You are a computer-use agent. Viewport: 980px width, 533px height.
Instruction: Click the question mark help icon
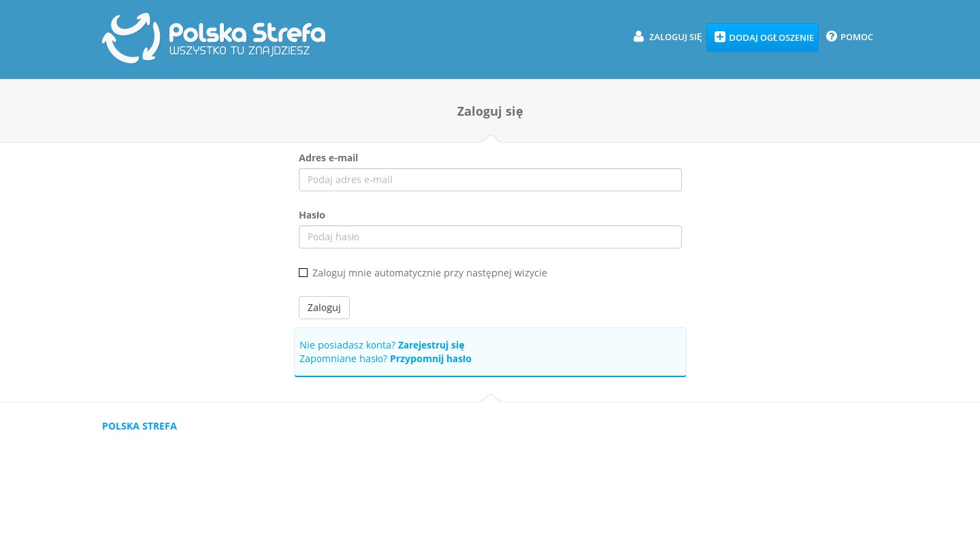[x=831, y=37]
